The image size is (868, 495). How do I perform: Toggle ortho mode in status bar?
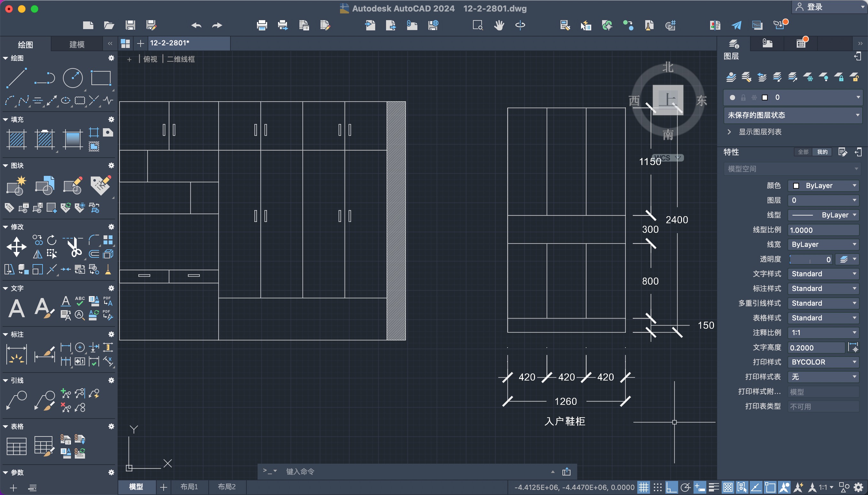[x=672, y=488]
